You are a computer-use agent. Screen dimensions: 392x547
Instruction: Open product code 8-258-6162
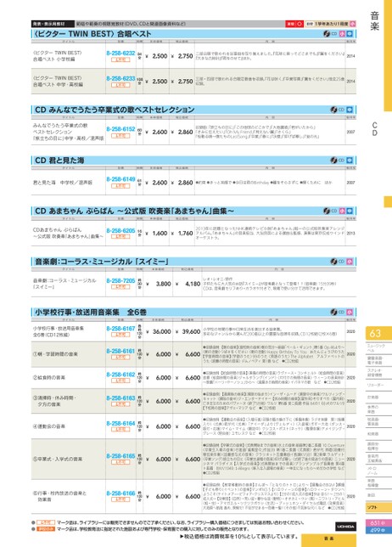pos(120,375)
